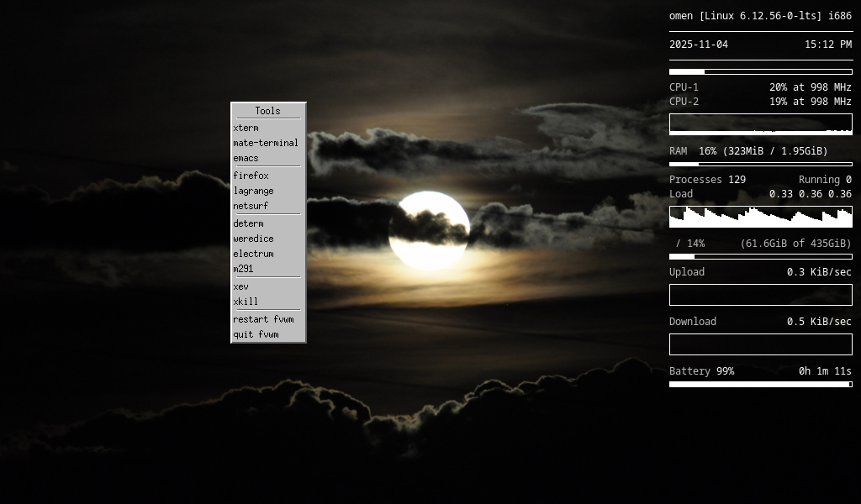Click the RAM usage bar
Image resolution: width=861 pixels, height=504 pixels.
tap(760, 165)
